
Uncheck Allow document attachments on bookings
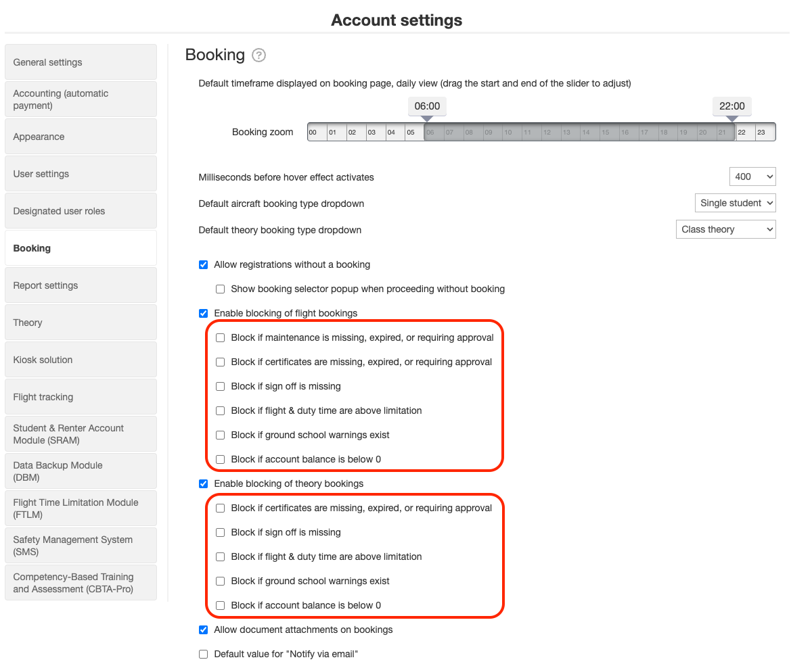click(203, 630)
